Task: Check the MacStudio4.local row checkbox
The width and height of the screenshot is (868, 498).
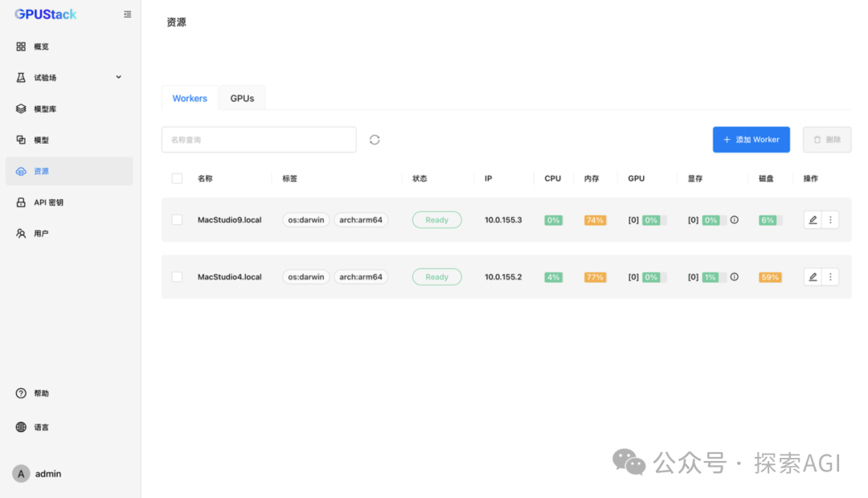Action: click(177, 276)
